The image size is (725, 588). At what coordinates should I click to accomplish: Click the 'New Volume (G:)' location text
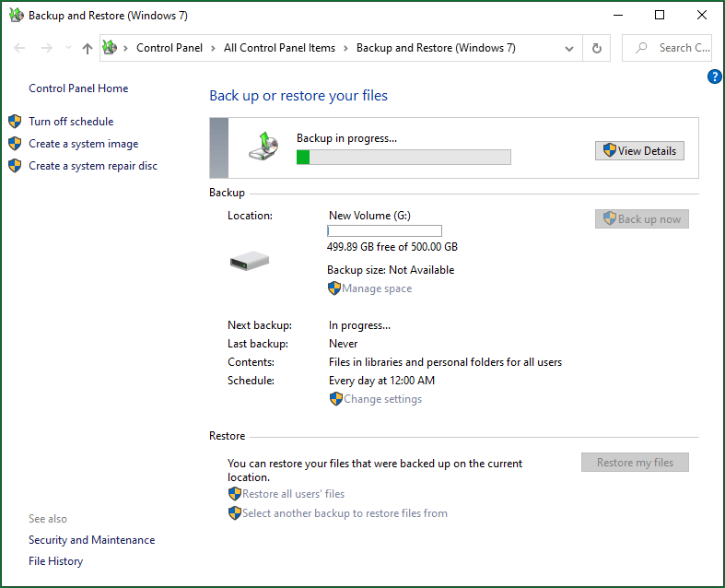click(x=369, y=216)
